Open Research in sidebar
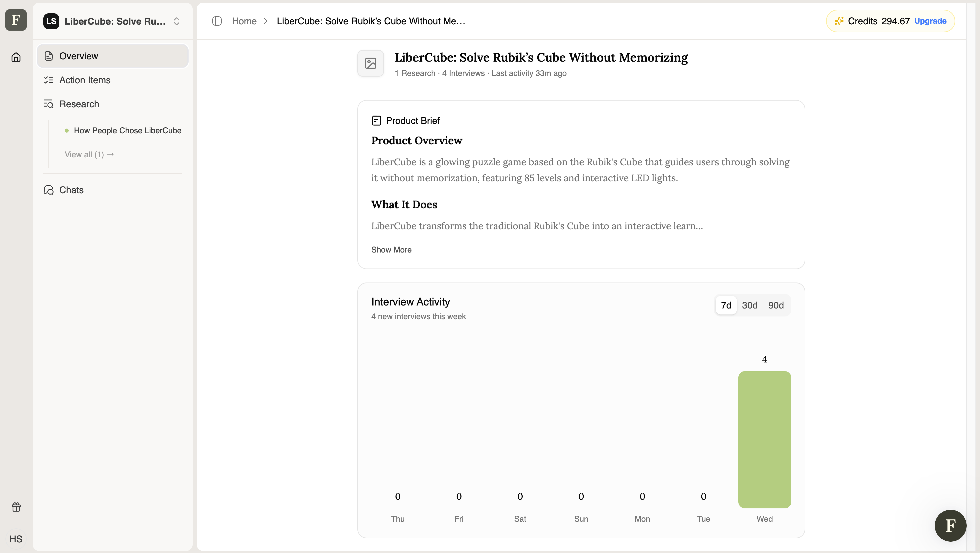The image size is (980, 553). 113,104
